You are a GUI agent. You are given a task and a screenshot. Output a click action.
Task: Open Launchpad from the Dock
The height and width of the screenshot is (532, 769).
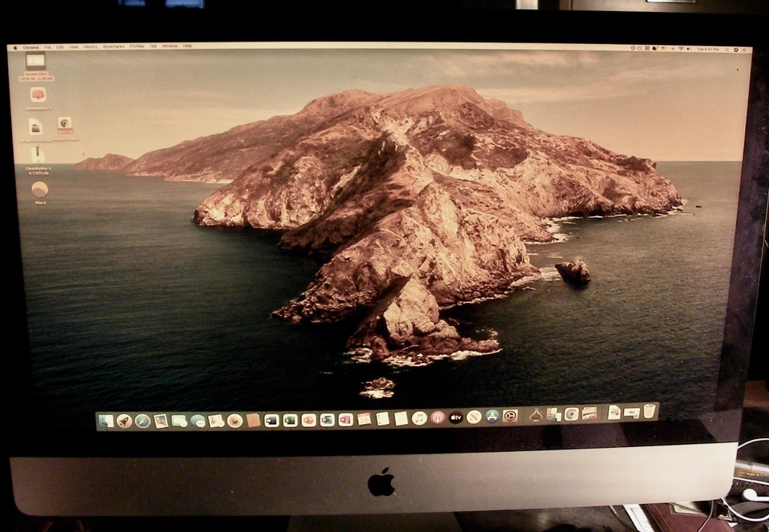pos(123,418)
